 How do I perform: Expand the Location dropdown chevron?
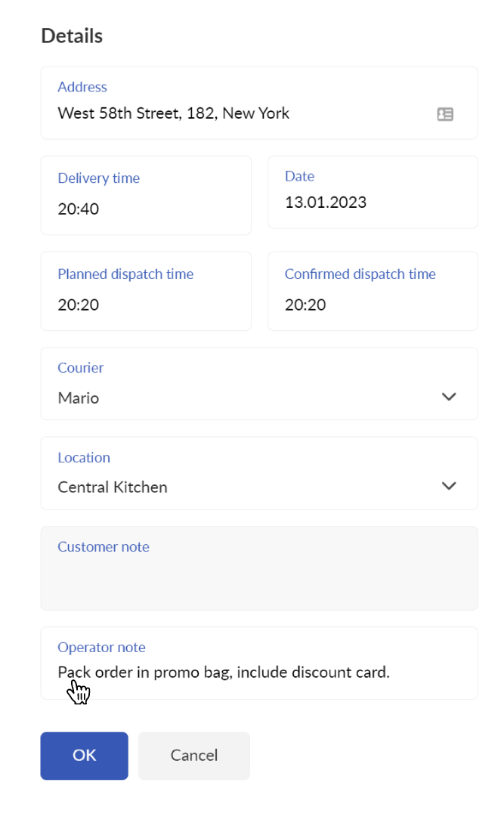click(449, 486)
